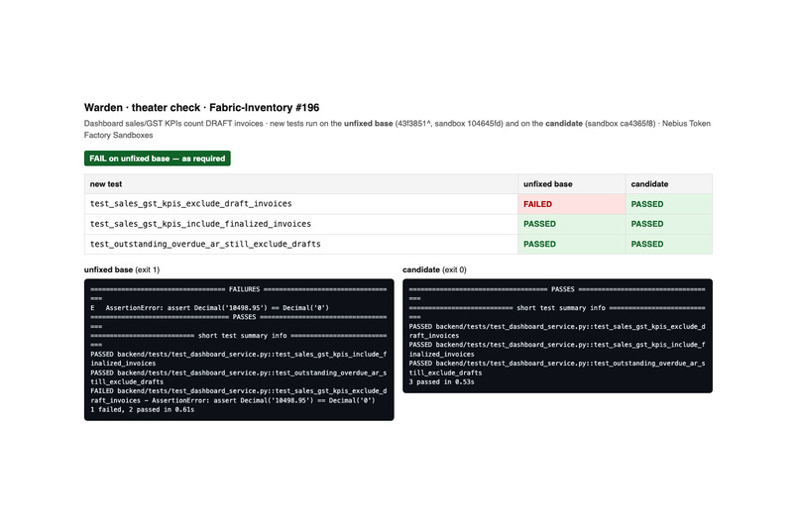Click candidate PASSED cell for include_finalized_invoices

668,224
